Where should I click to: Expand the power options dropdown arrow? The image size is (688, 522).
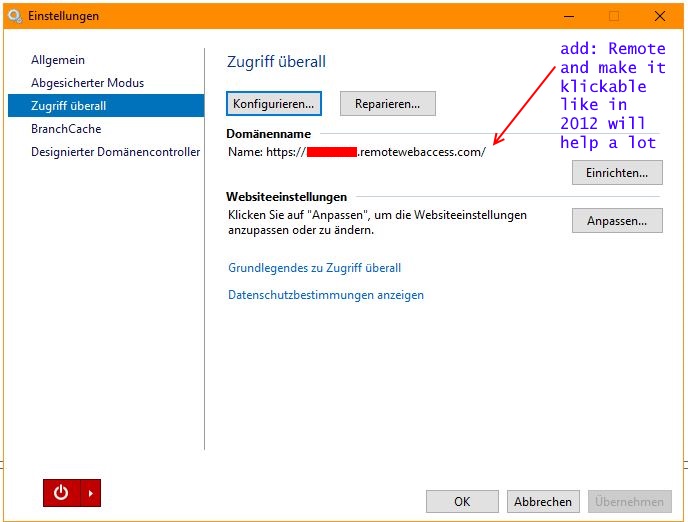click(91, 493)
